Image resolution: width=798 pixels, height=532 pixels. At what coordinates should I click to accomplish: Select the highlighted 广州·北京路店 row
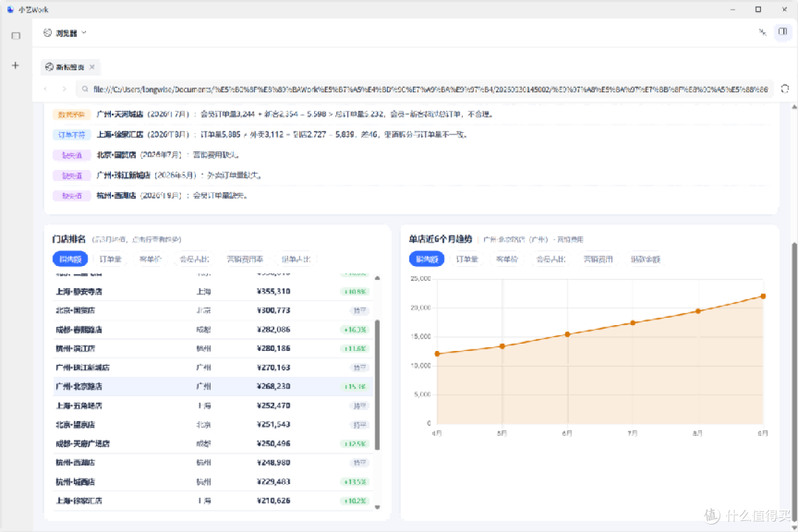point(213,386)
